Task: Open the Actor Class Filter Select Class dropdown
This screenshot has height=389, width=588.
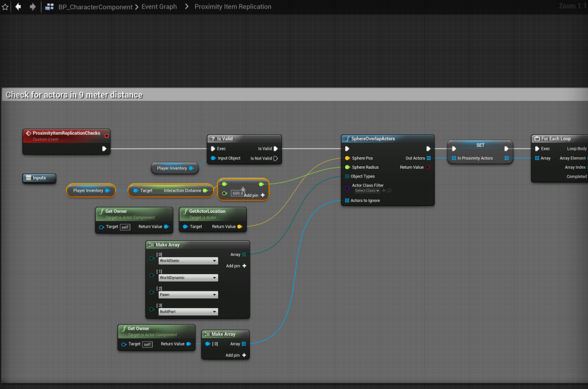Action: coord(367,190)
